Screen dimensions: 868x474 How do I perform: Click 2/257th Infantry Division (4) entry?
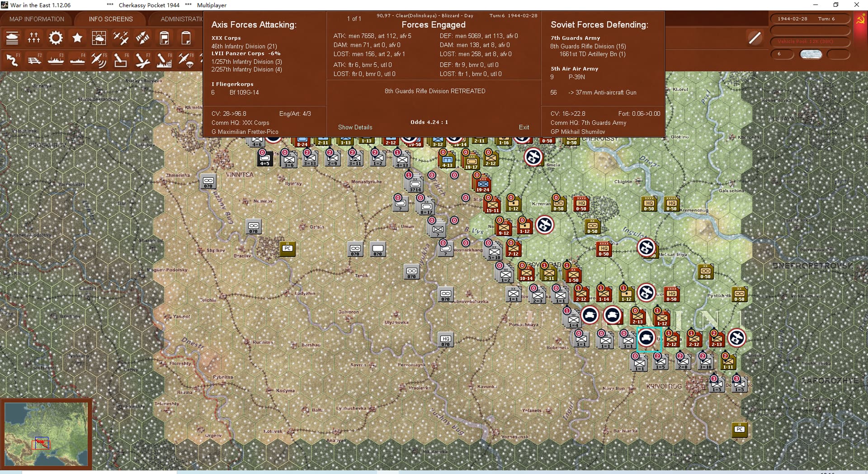(x=247, y=69)
